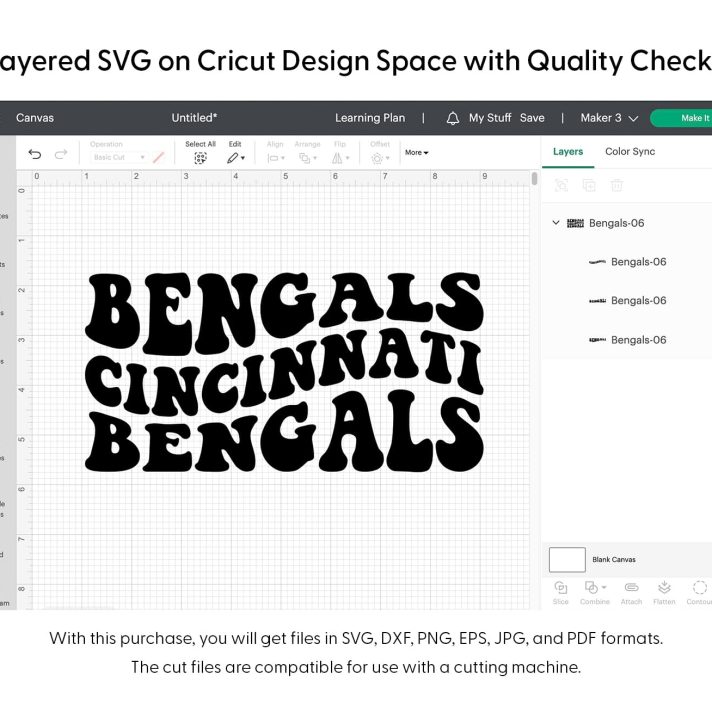This screenshot has width=712, height=712.
Task: Click the canvas vertical scrollbar
Action: coord(534,178)
